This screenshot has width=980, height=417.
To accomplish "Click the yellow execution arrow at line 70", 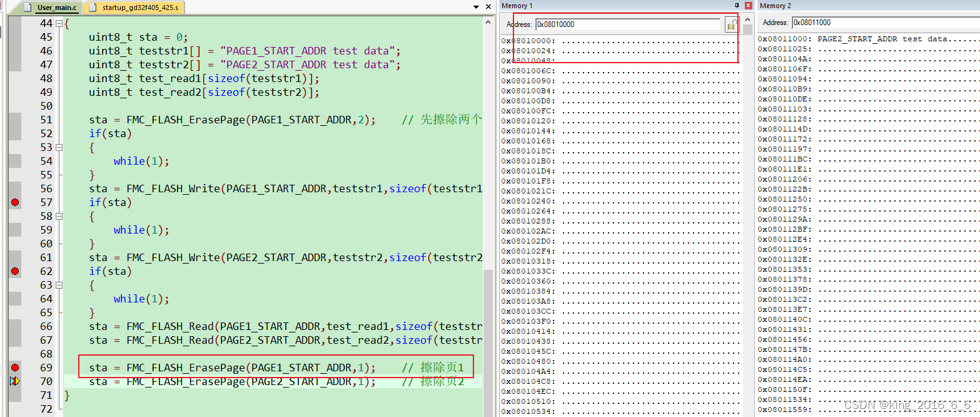I will (14, 381).
